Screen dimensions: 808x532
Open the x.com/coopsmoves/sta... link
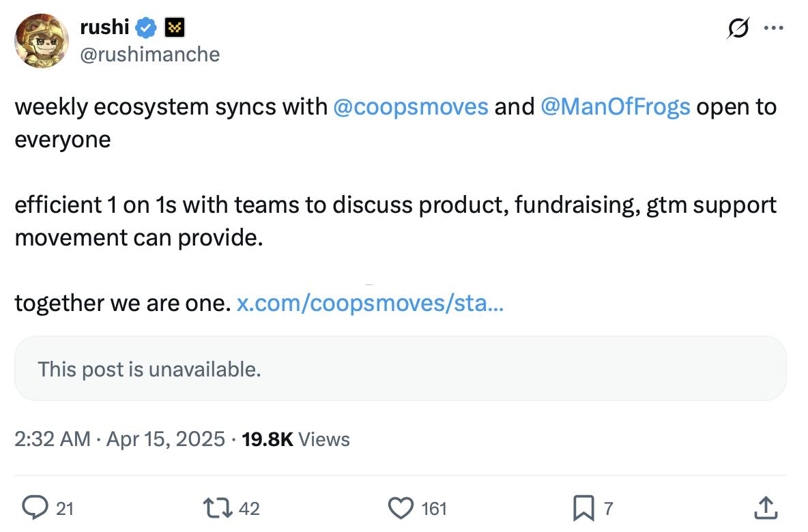click(370, 303)
